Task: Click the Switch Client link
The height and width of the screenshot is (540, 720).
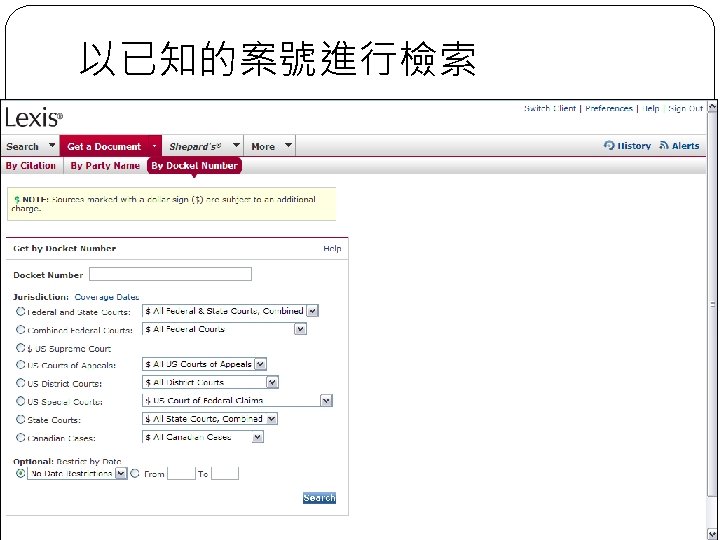Action: pyautogui.click(x=550, y=109)
